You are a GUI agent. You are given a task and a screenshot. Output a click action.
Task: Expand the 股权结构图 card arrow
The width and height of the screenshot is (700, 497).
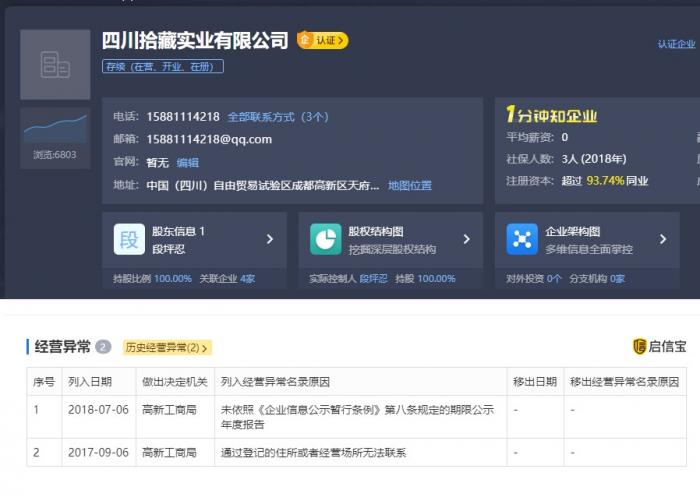pyautogui.click(x=466, y=239)
